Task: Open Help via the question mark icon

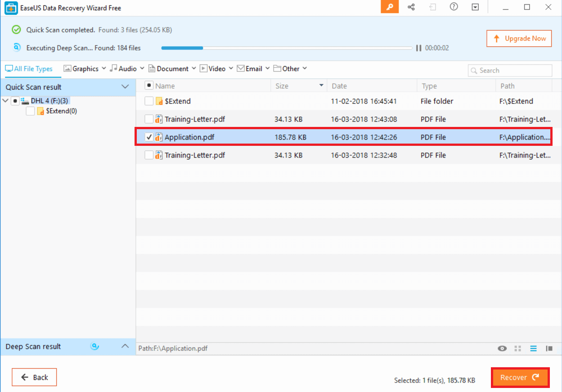Action: [x=454, y=7]
